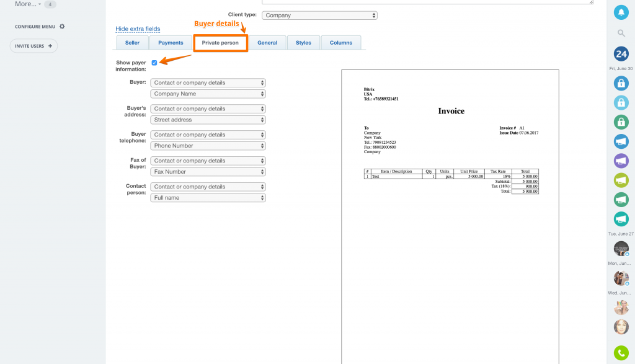This screenshot has width=635, height=364.
Task: Open the Bitrix24 round logo icon
Action: 621,53
